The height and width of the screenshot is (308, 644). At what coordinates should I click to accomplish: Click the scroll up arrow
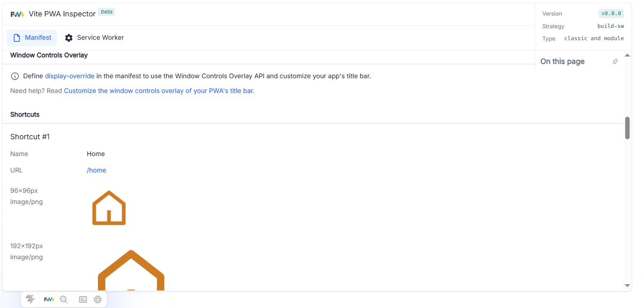tap(627, 55)
